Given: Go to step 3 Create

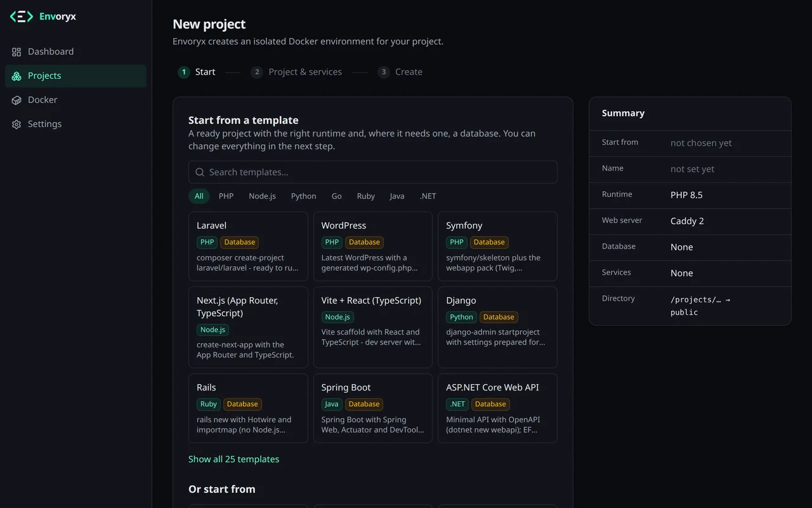Looking at the screenshot, I should pyautogui.click(x=400, y=72).
